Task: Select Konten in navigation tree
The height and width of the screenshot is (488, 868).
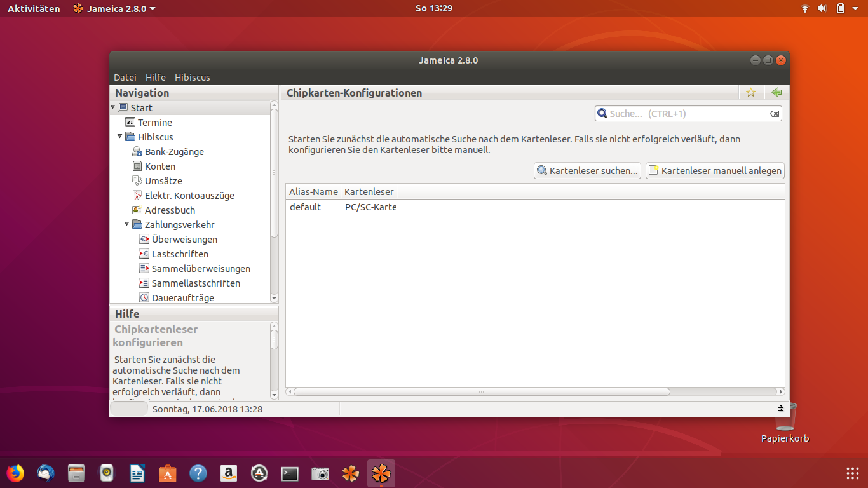Action: (x=160, y=166)
